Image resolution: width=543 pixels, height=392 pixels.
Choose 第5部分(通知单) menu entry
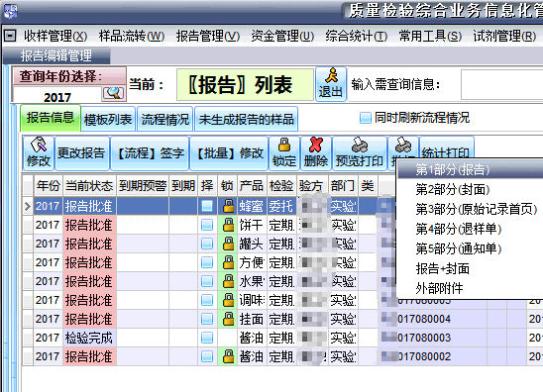click(471, 248)
